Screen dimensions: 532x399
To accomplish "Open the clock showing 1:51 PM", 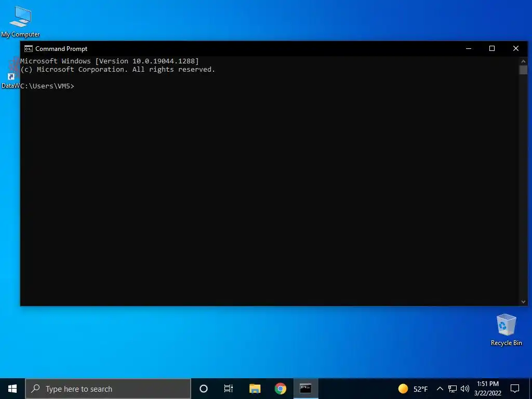I will coord(488,389).
